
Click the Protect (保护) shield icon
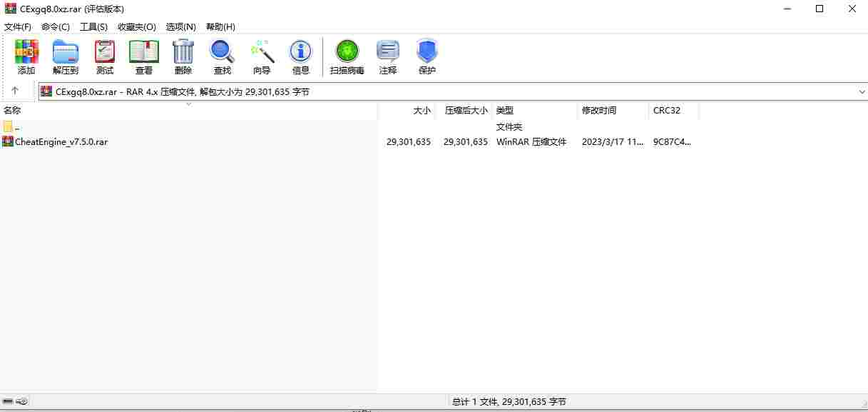427,56
